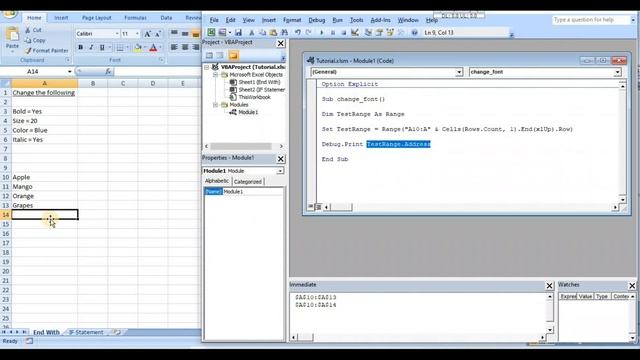Open the Clipboard group dialog launcher
640x360 pixels.
coord(68,60)
